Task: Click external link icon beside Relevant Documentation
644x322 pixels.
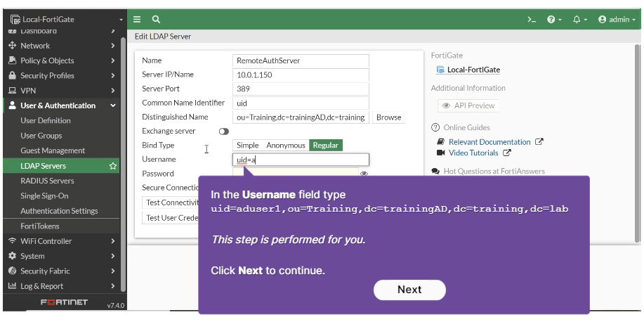Action: [539, 142]
